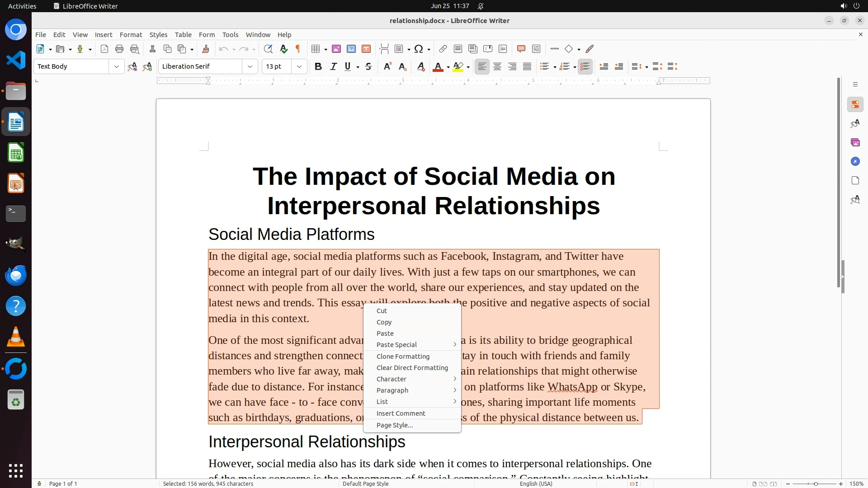Enable Justified paragraph alignment
The height and width of the screenshot is (488, 868).
tap(527, 67)
